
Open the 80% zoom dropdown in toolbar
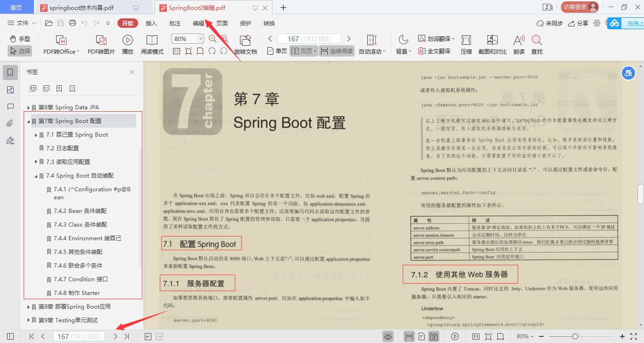(x=201, y=39)
